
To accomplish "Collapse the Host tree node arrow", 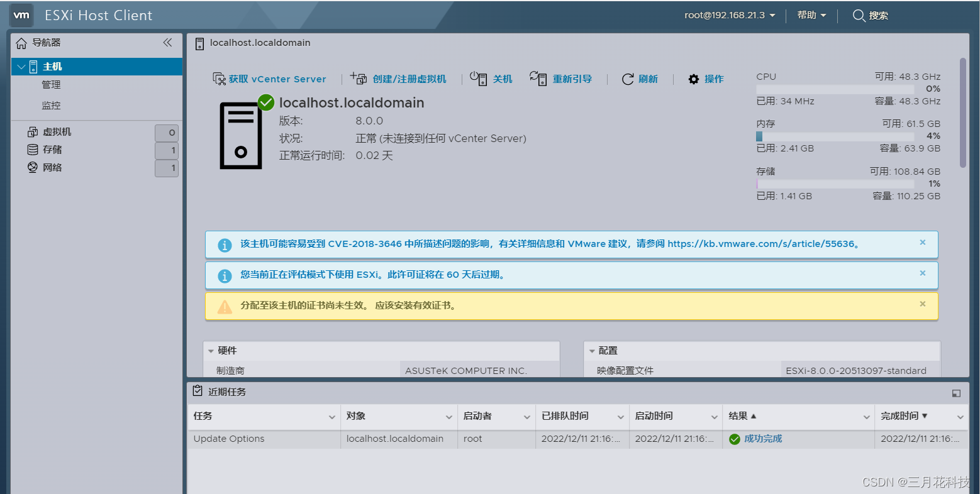I will (x=21, y=67).
